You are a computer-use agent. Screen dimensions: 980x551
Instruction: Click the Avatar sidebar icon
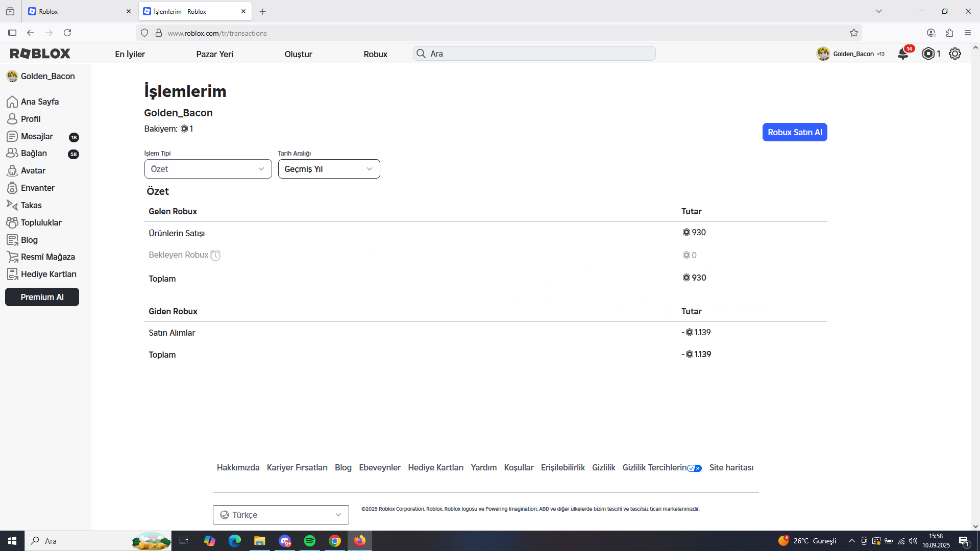point(12,170)
